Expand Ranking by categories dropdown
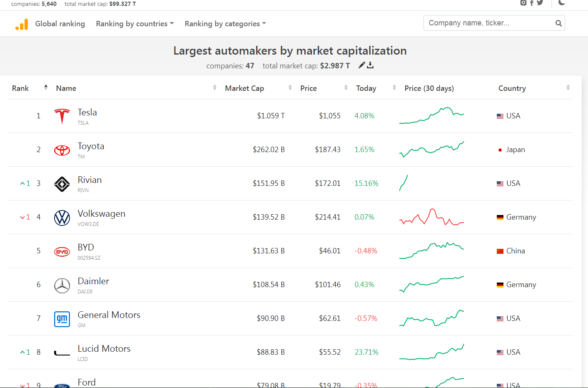 [225, 24]
